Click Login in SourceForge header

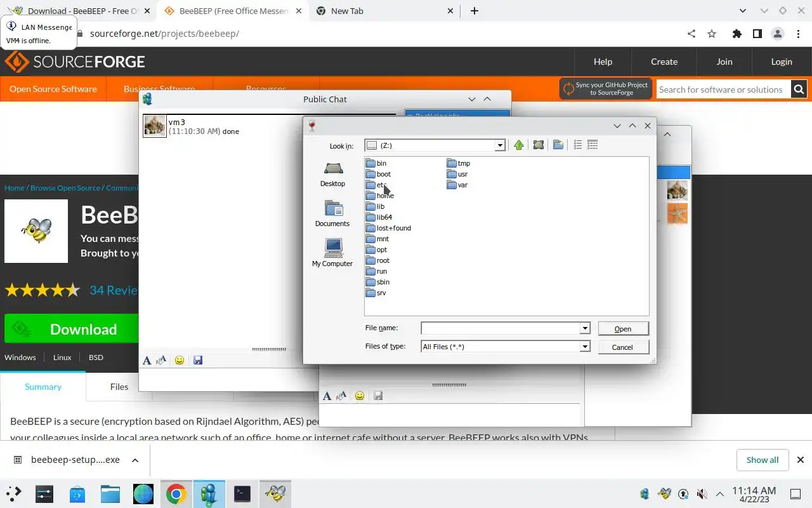tap(782, 62)
